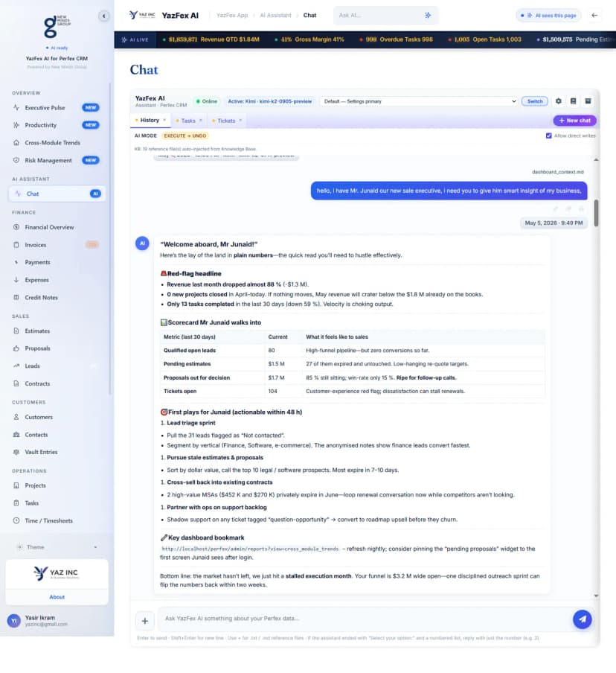
Task: Click the archive icon in the chat header
Action: [x=588, y=101]
